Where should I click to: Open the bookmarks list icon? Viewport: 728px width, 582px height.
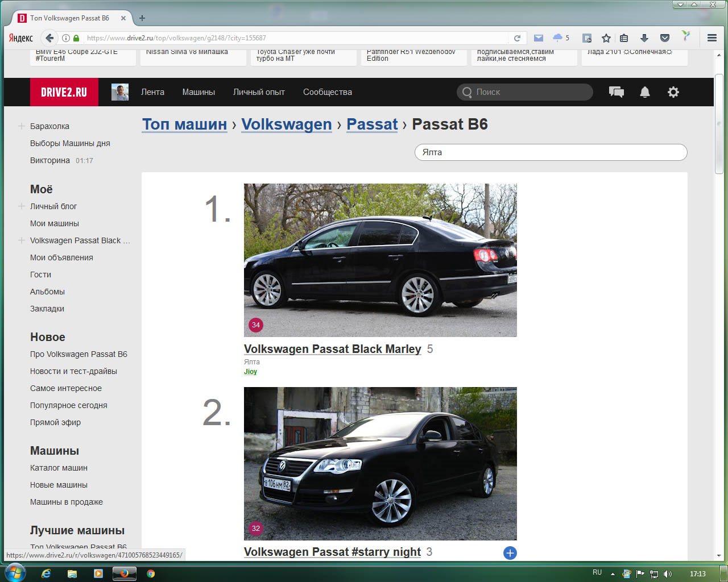click(x=624, y=38)
